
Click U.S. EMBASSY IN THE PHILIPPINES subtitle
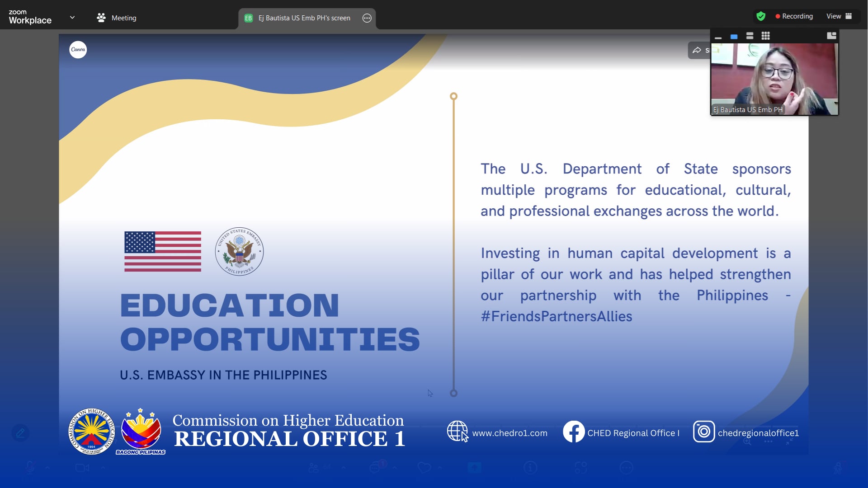[x=223, y=375]
